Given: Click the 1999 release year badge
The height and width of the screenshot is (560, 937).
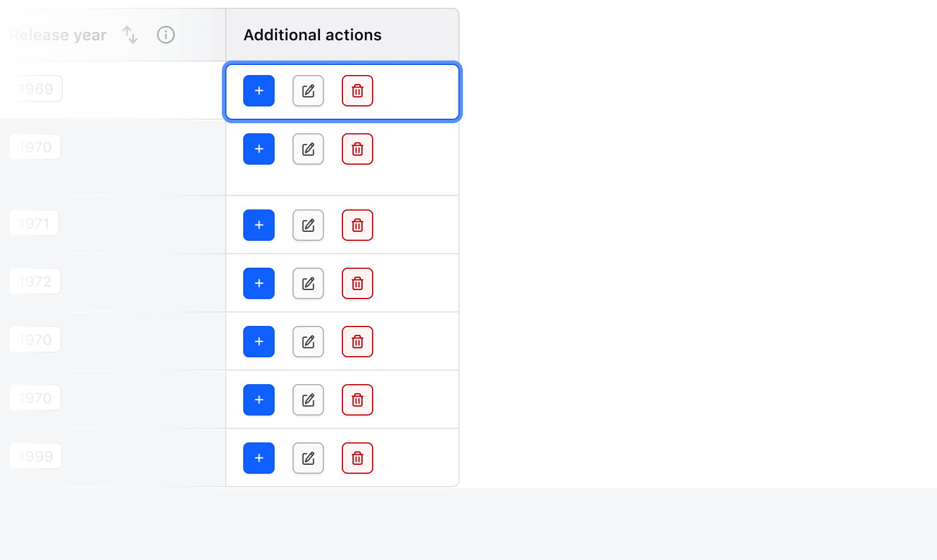Looking at the screenshot, I should click(36, 456).
